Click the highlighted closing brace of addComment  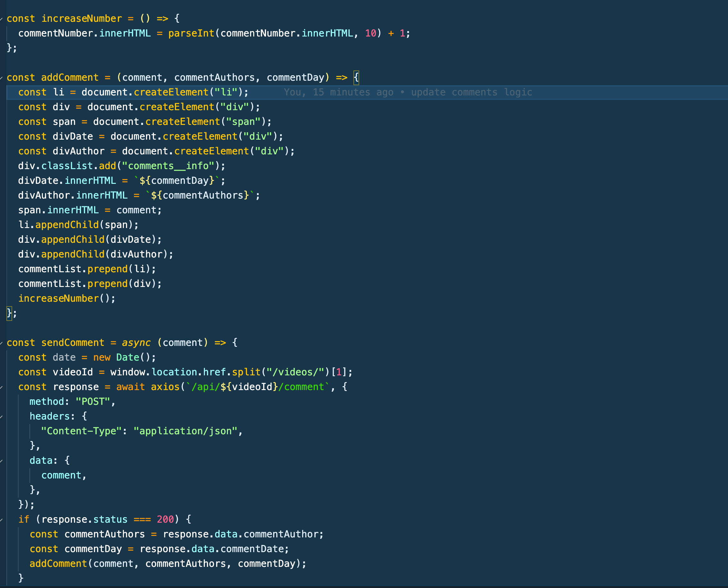(9, 313)
